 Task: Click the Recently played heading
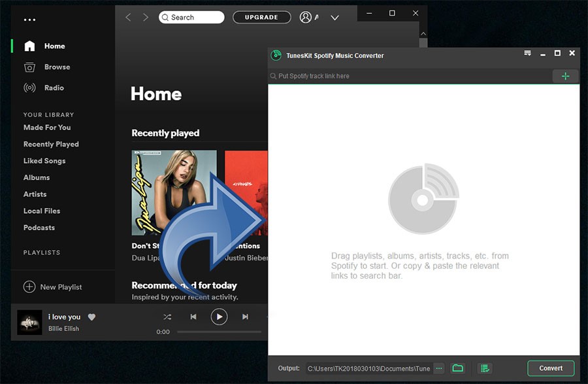pos(165,133)
